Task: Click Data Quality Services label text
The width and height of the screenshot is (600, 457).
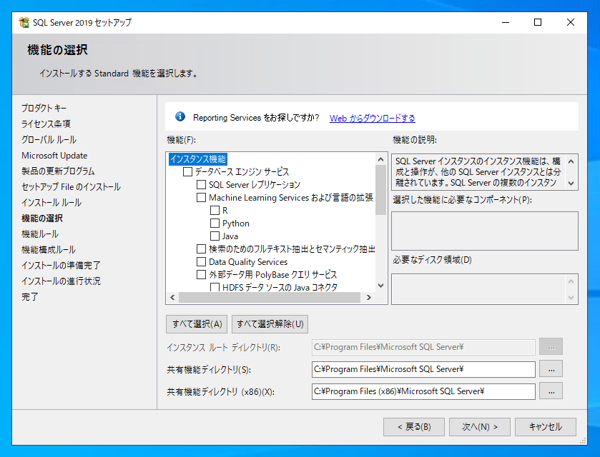Action: (248, 262)
